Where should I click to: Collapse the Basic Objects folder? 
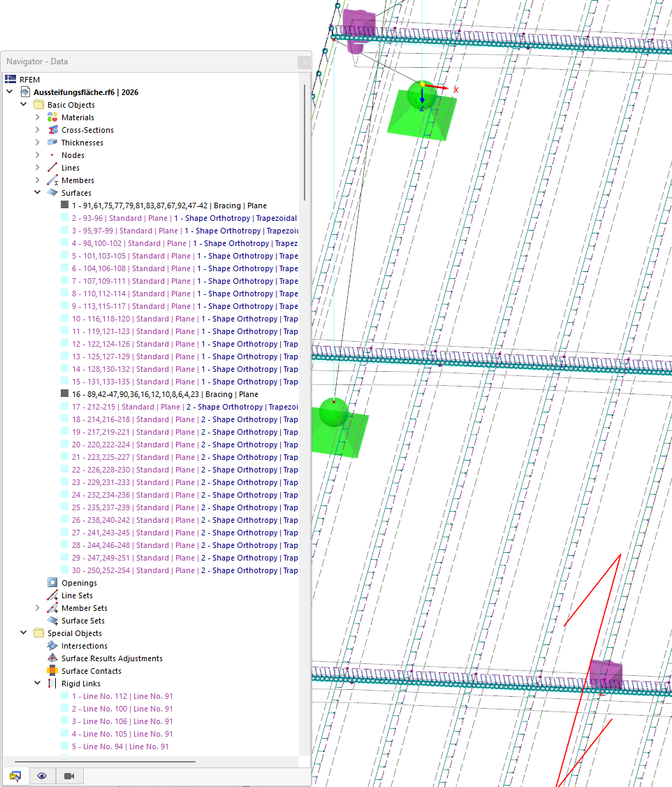tap(24, 104)
